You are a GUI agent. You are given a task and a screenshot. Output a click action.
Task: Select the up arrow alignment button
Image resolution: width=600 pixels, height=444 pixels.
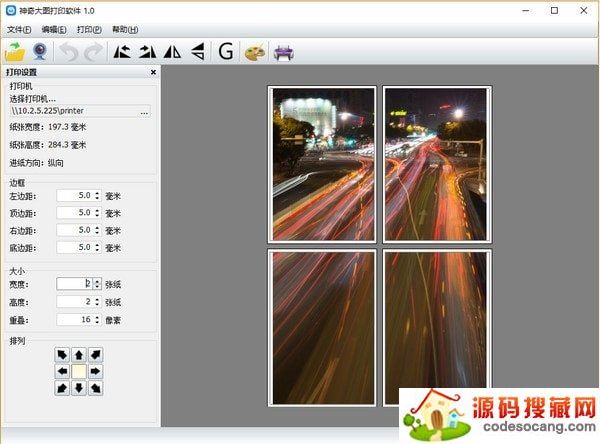coord(79,355)
